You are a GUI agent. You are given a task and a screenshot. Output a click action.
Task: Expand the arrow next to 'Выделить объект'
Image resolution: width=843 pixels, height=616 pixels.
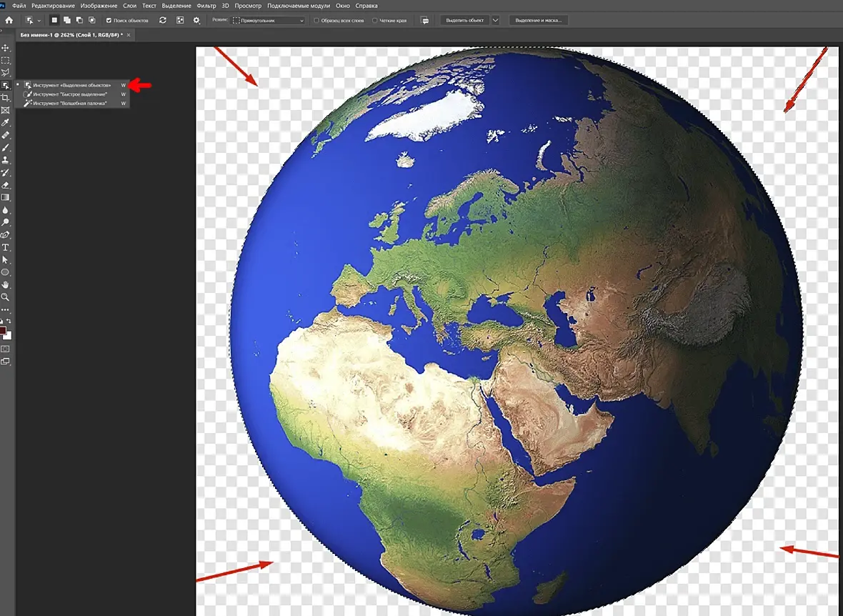click(496, 21)
